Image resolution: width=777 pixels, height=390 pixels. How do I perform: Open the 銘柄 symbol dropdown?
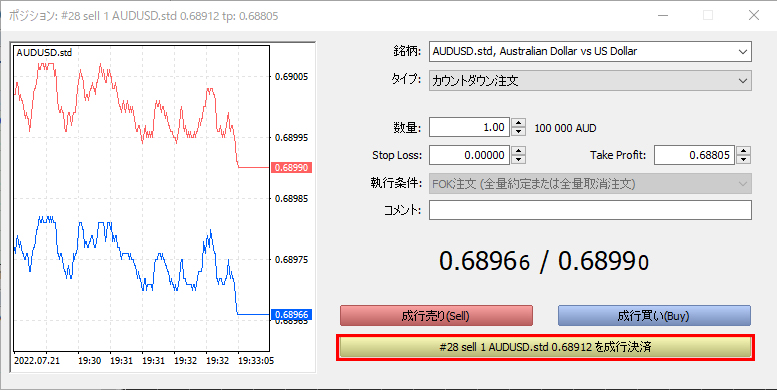coord(590,52)
